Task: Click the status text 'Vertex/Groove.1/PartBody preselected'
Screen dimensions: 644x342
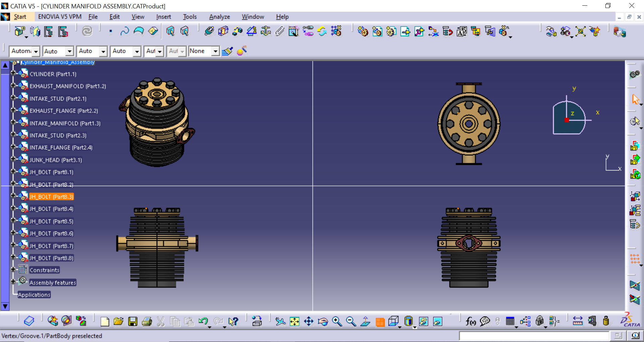Action: pyautogui.click(x=52, y=336)
